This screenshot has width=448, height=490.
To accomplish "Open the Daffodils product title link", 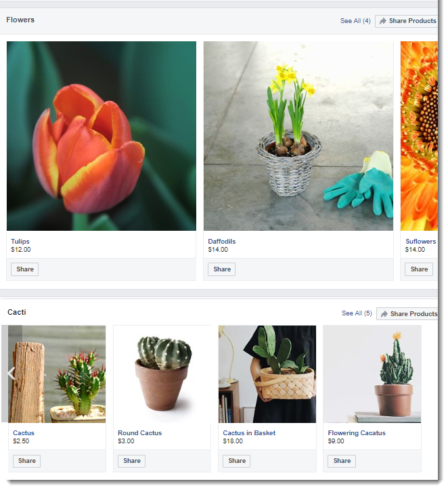I will coord(222,241).
